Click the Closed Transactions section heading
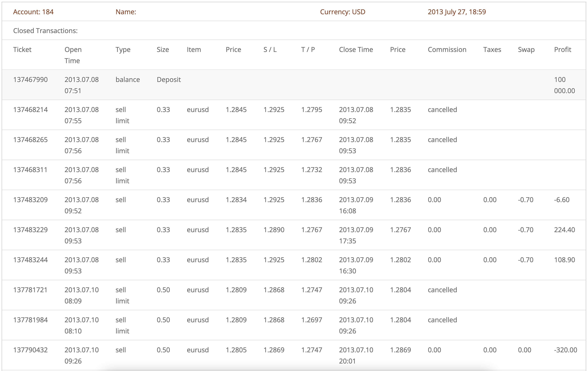 (x=45, y=31)
